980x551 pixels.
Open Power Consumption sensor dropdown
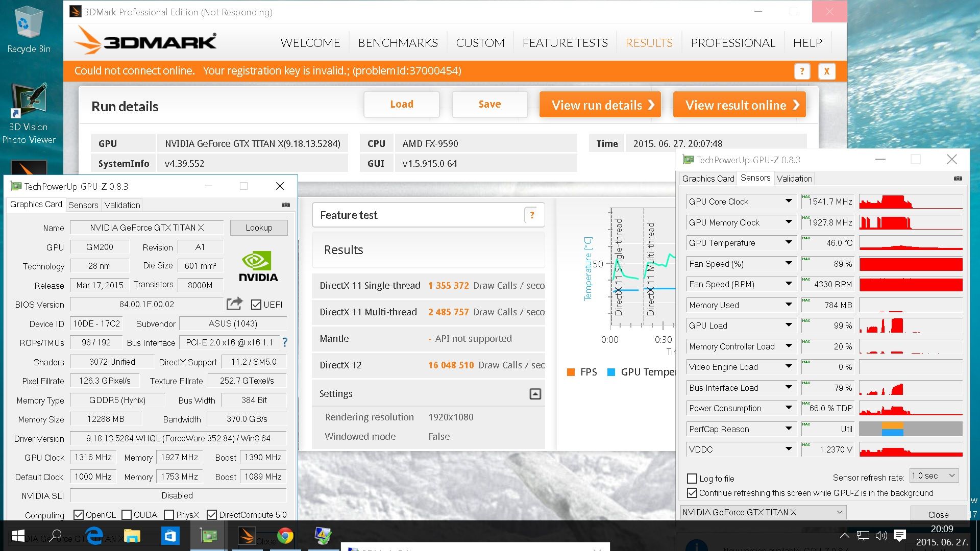click(789, 408)
